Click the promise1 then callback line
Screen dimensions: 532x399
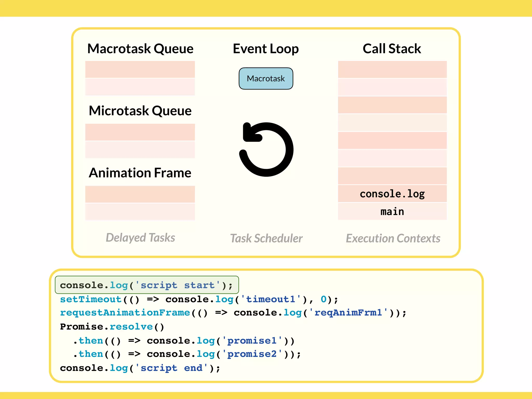coord(184,341)
